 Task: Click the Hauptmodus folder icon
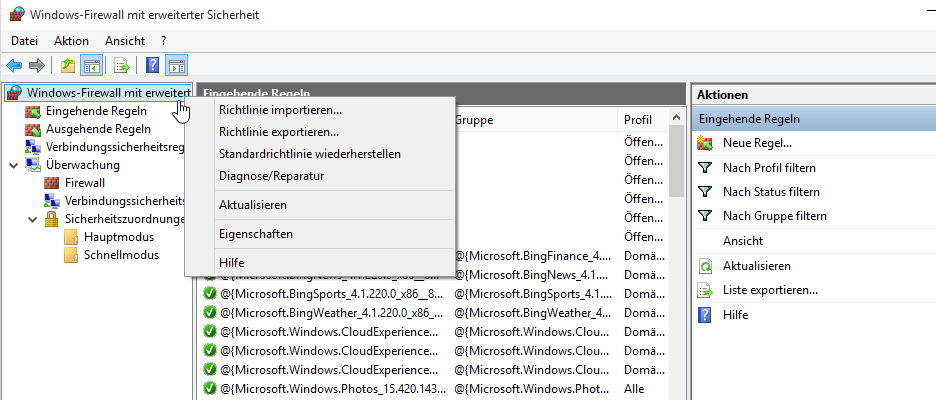point(71,237)
